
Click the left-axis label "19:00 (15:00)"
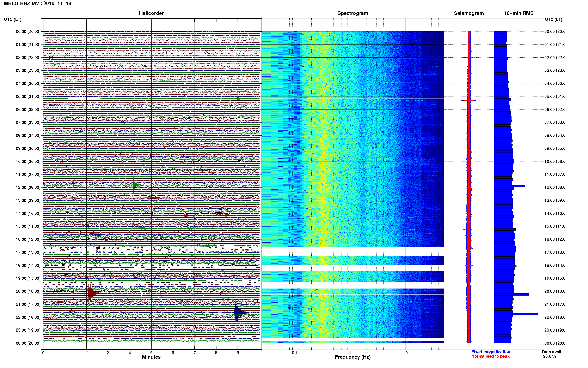[28, 278]
